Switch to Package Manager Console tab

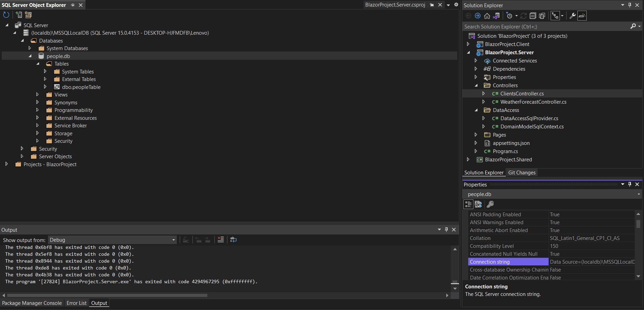tap(32, 303)
